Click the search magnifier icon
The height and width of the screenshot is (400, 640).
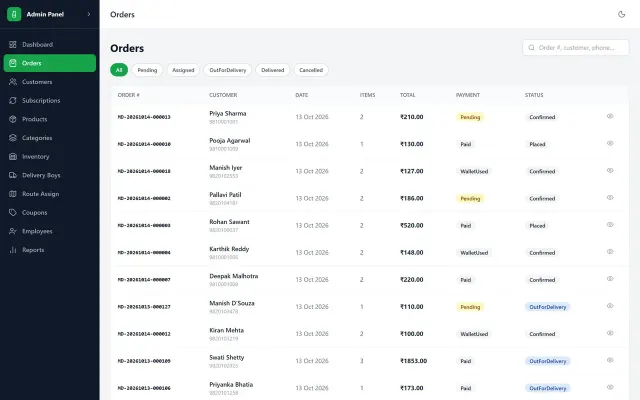click(x=531, y=48)
